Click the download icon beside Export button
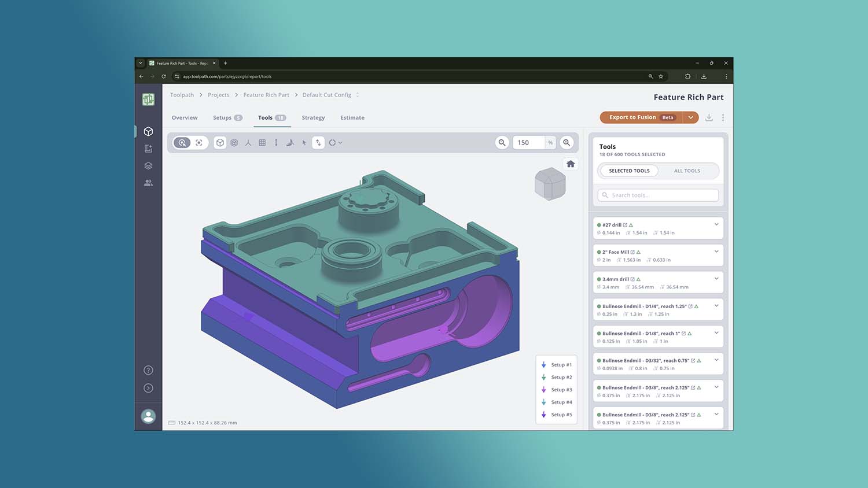Viewport: 868px width, 488px height. 709,117
